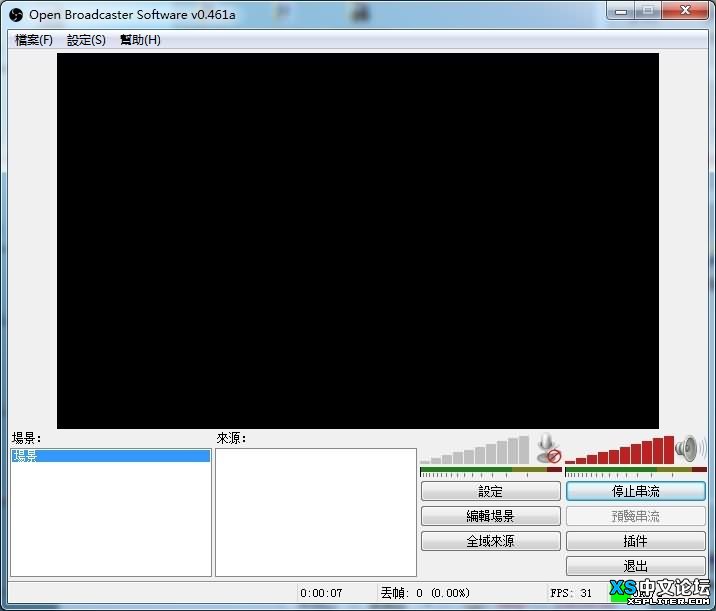
Task: Open the 設定(S) menu
Action: click(x=86, y=40)
